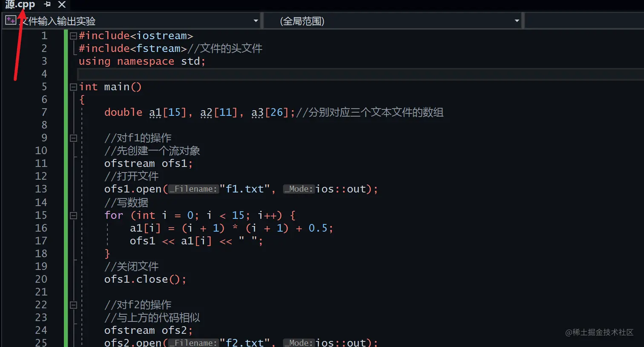This screenshot has width=644, height=347.
Task: Click line number 20 in the gutter
Action: click(x=41, y=279)
